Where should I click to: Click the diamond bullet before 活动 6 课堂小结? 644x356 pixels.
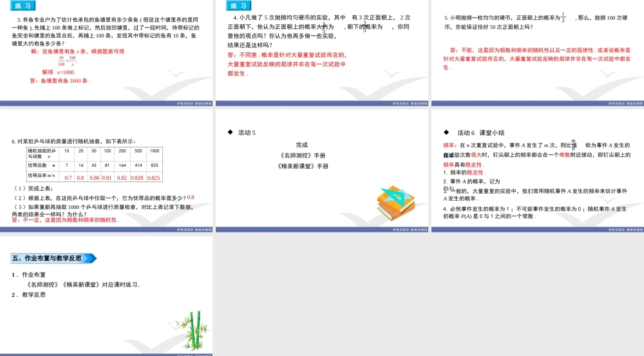(x=446, y=132)
